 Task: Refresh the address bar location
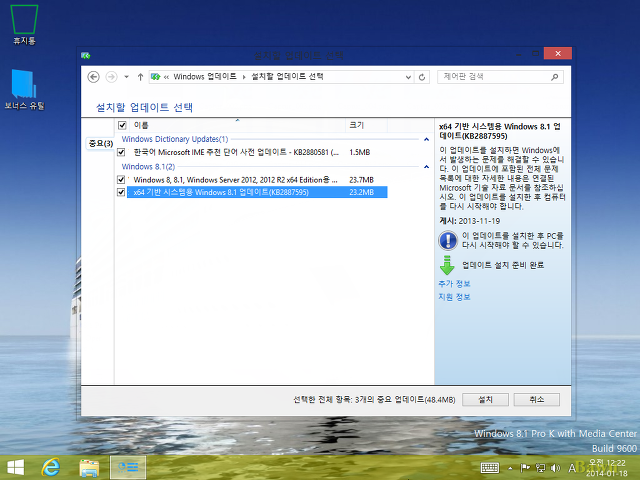422,77
